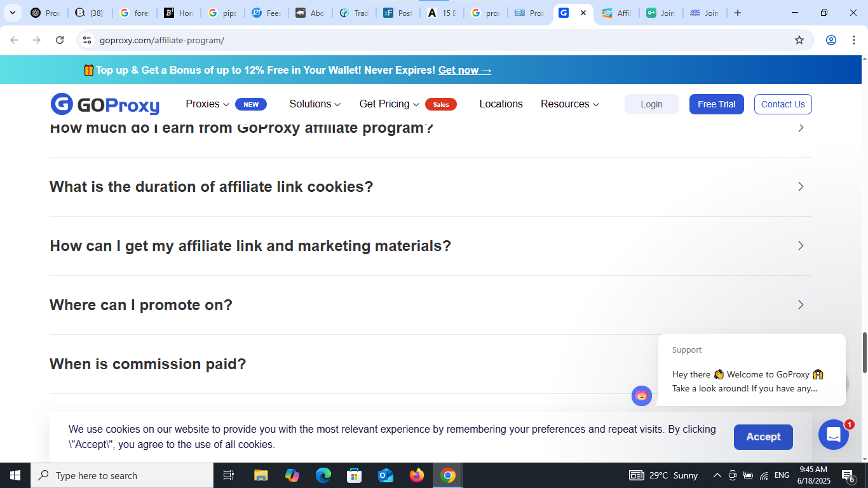Open a new browser tab

[738, 13]
